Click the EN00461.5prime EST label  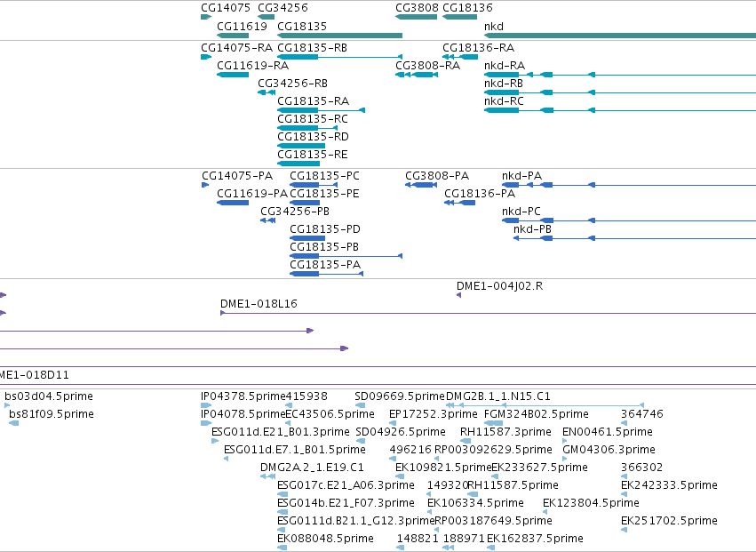(608, 432)
